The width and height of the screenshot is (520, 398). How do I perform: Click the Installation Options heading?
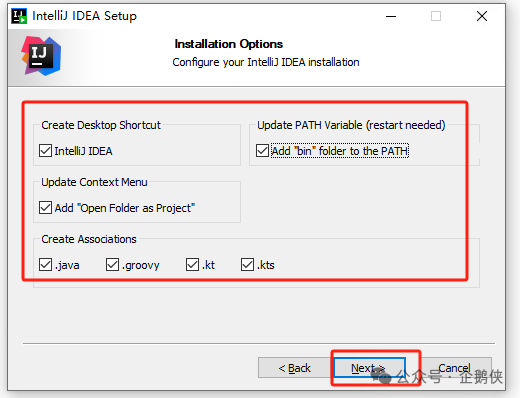pyautogui.click(x=229, y=44)
